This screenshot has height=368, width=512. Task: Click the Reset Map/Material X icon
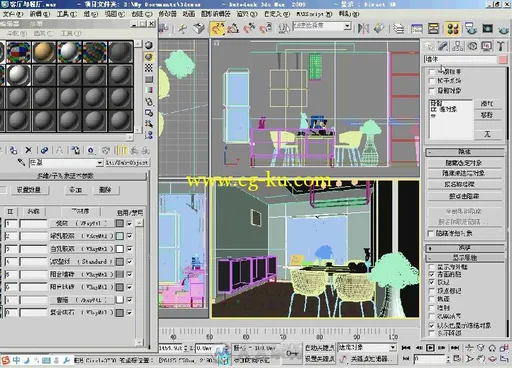click(29, 150)
